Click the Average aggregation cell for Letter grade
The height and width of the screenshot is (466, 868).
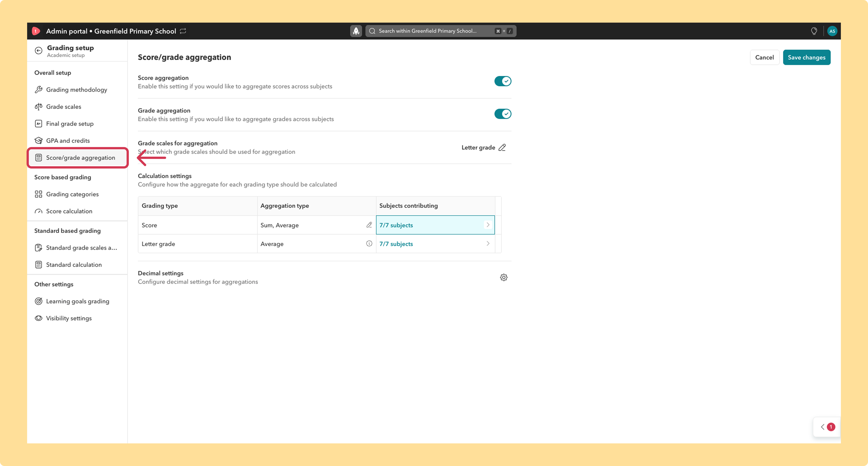(x=316, y=244)
